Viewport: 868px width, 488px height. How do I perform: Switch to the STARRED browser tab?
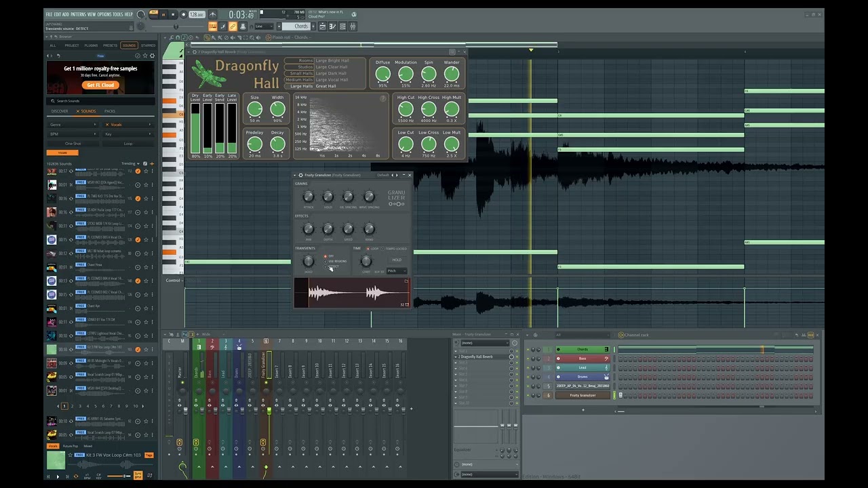(x=148, y=45)
